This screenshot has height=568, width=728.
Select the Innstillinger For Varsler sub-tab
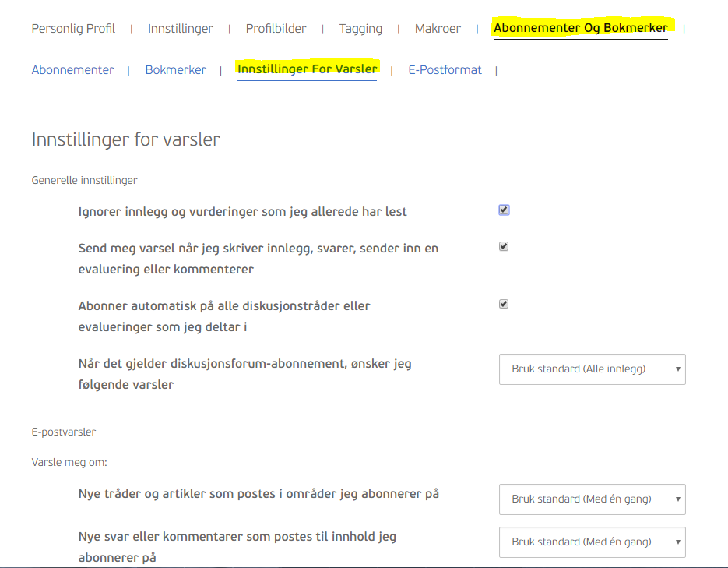(307, 69)
